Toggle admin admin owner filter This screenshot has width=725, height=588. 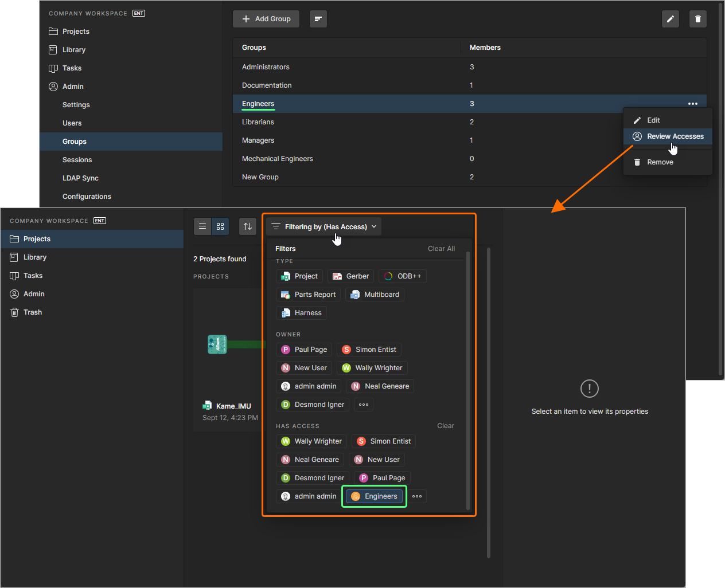(x=309, y=386)
